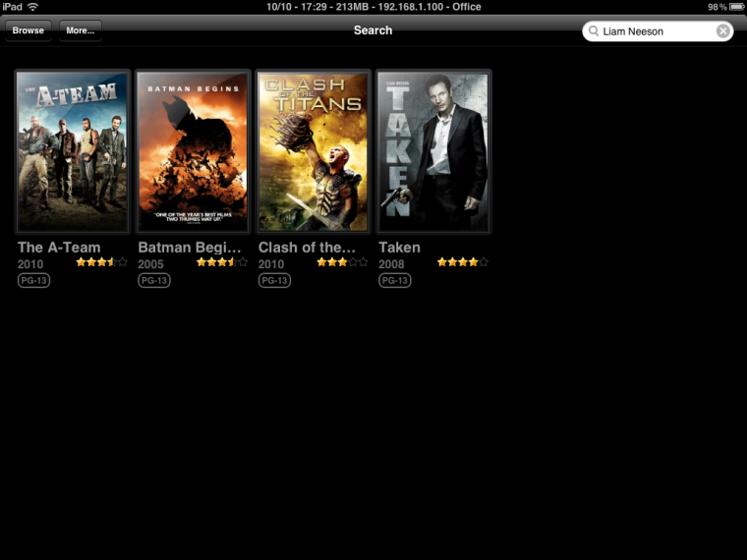The height and width of the screenshot is (560, 747).
Task: Tap the 'Search' screen title
Action: tap(373, 30)
